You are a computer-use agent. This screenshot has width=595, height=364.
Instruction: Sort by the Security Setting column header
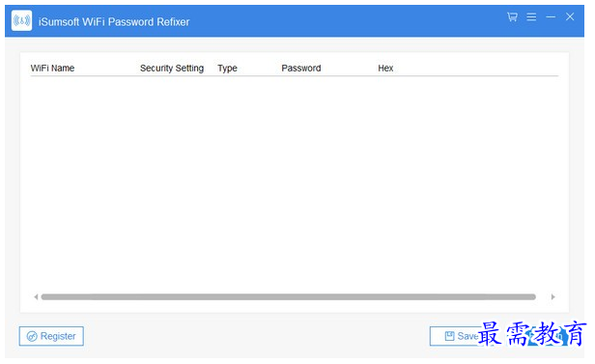click(x=172, y=69)
